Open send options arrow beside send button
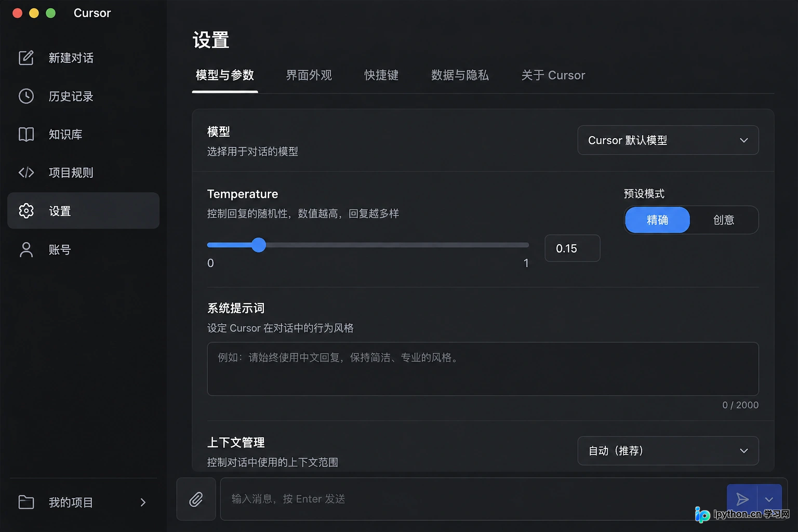The height and width of the screenshot is (532, 798). pyautogui.click(x=769, y=500)
